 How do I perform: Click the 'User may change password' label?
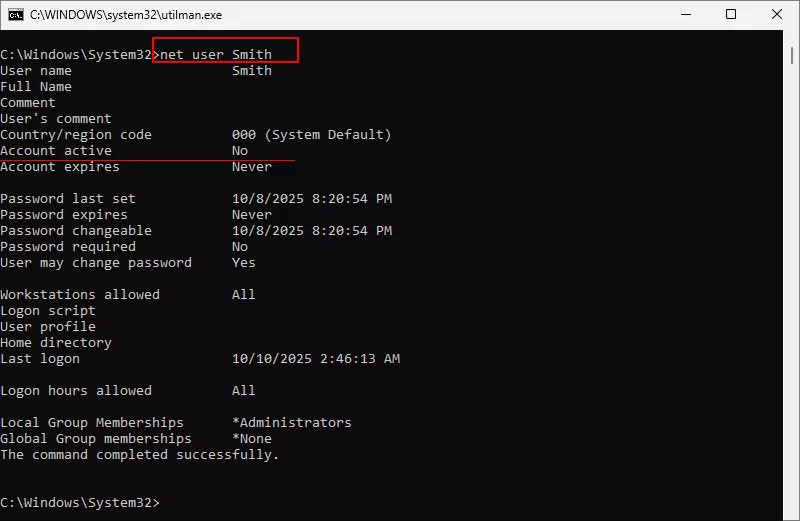click(x=96, y=263)
